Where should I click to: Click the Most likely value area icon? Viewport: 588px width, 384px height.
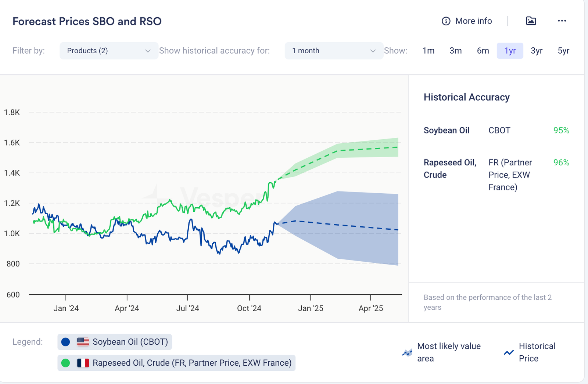(x=407, y=353)
